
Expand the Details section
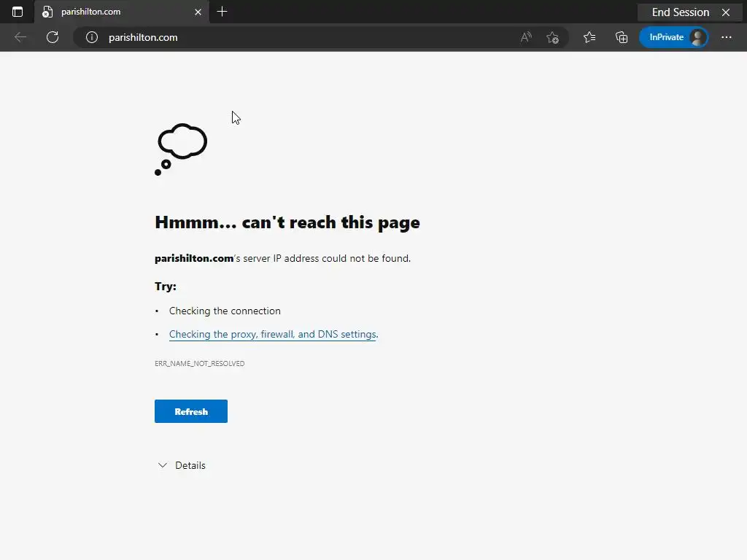[x=182, y=465]
